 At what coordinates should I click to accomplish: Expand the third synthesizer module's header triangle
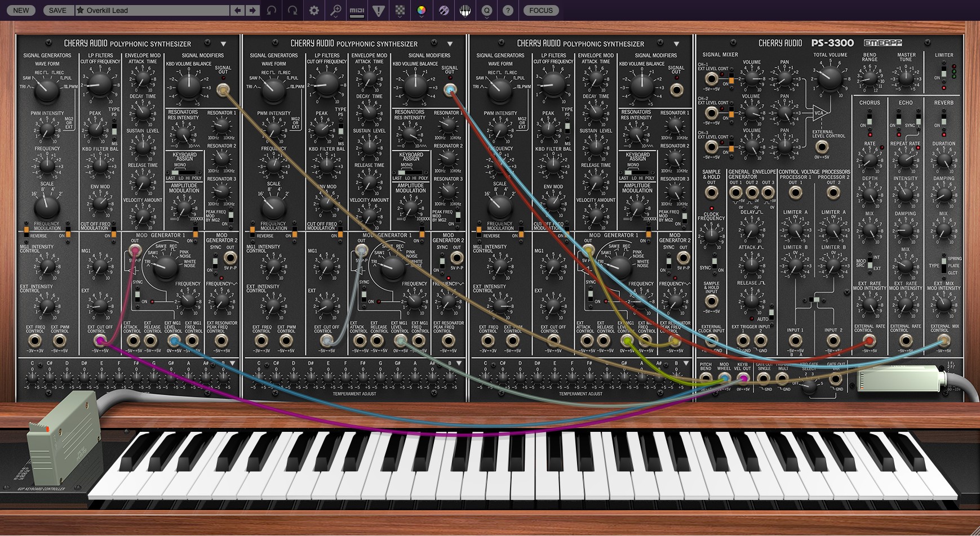pyautogui.click(x=676, y=43)
